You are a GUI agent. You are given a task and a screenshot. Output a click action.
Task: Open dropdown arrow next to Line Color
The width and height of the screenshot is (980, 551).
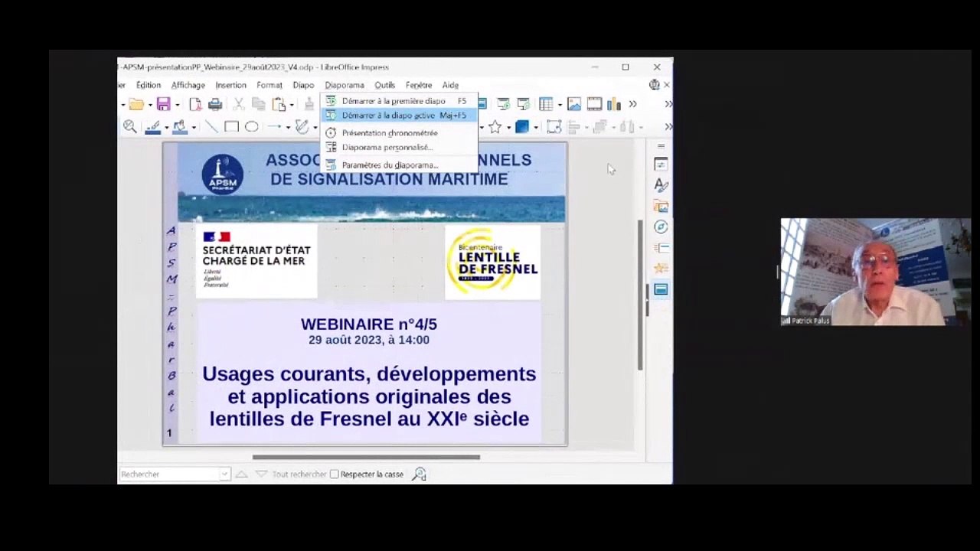pyautogui.click(x=166, y=128)
